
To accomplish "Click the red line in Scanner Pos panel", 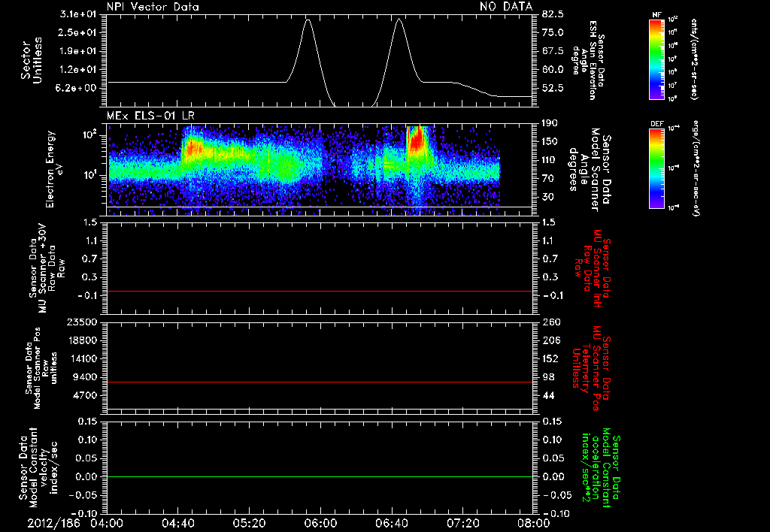I will [x=320, y=382].
